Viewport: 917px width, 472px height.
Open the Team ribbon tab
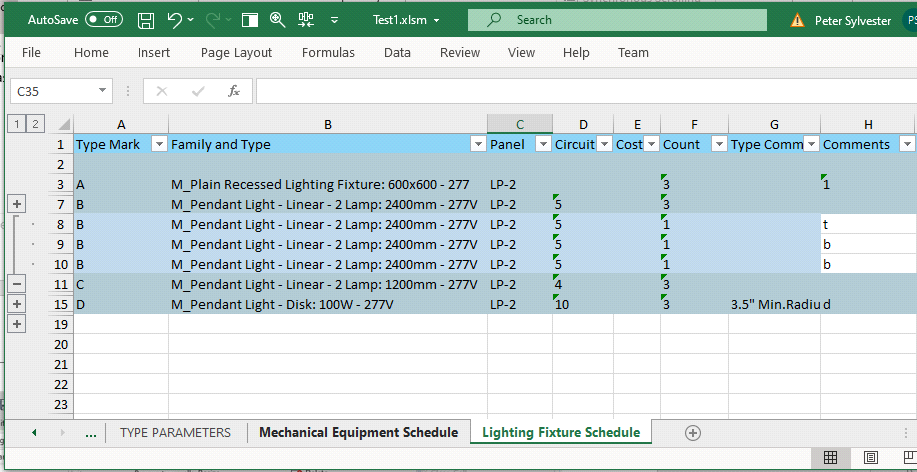(633, 53)
